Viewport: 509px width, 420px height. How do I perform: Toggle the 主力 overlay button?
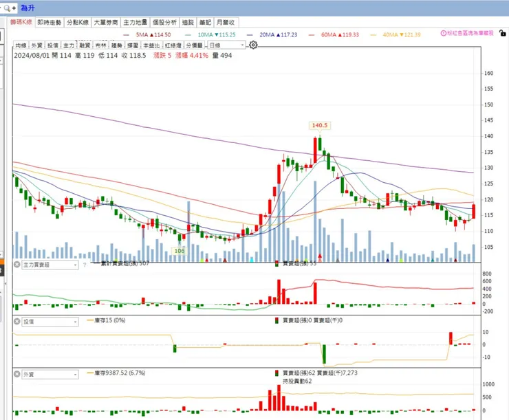tap(69, 45)
